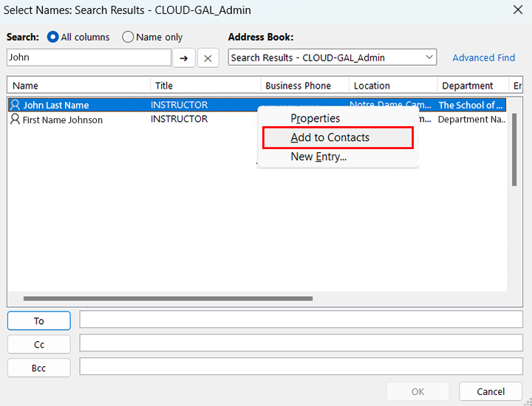
Task: Click contact icon beside John Last Name
Action: [x=15, y=105]
